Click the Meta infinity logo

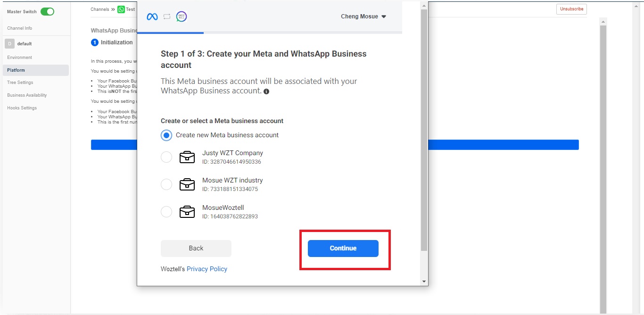152,17
